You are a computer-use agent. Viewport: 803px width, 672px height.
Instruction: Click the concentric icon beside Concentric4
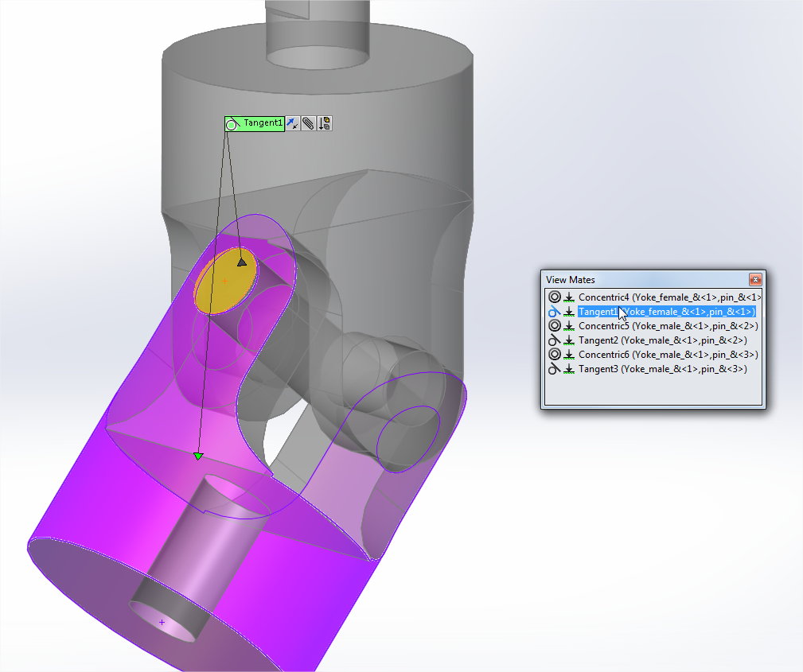555,297
